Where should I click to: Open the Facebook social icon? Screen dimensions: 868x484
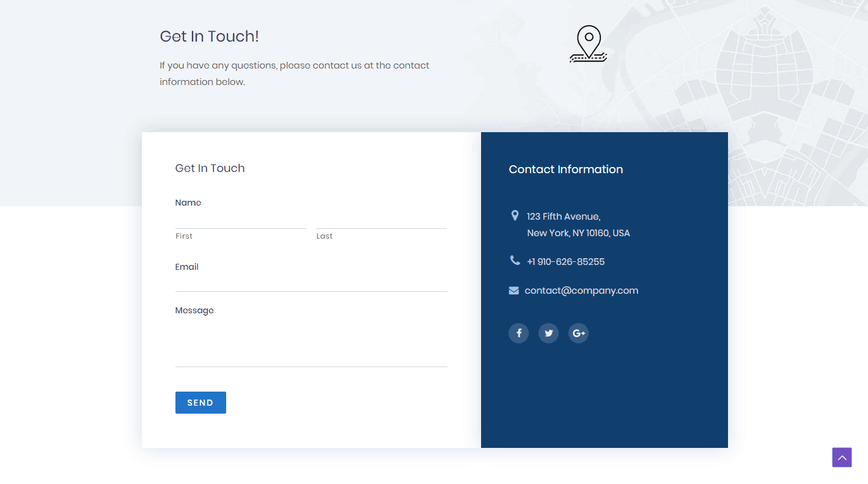tap(518, 333)
